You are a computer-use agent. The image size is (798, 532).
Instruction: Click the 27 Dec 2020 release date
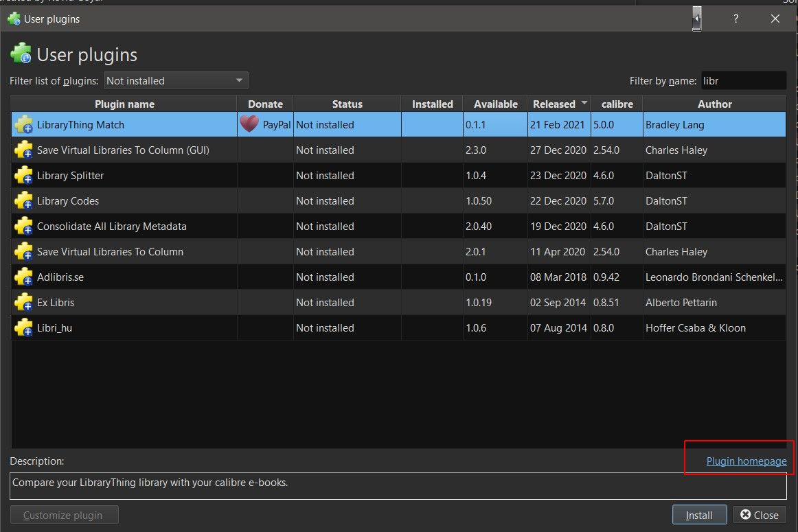558,150
